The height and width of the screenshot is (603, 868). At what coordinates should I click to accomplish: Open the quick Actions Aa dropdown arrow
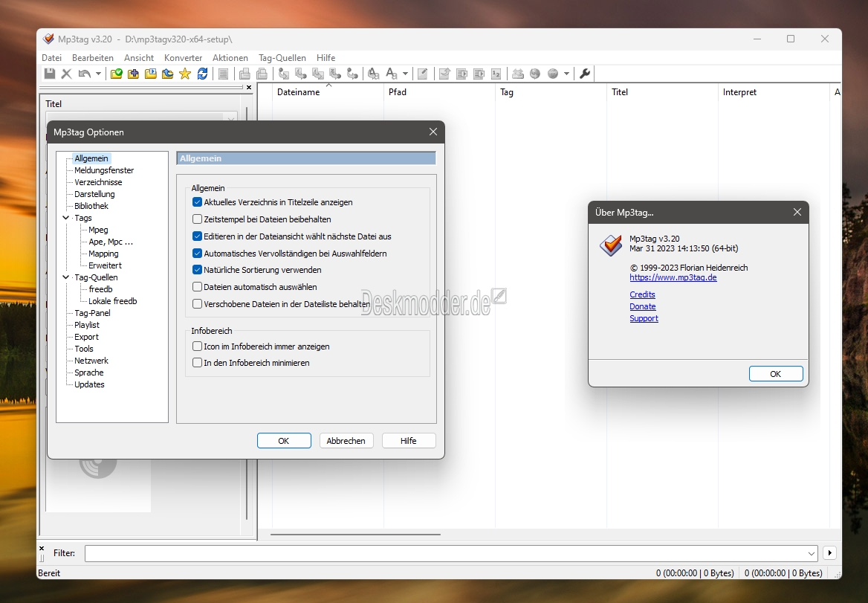pyautogui.click(x=405, y=74)
